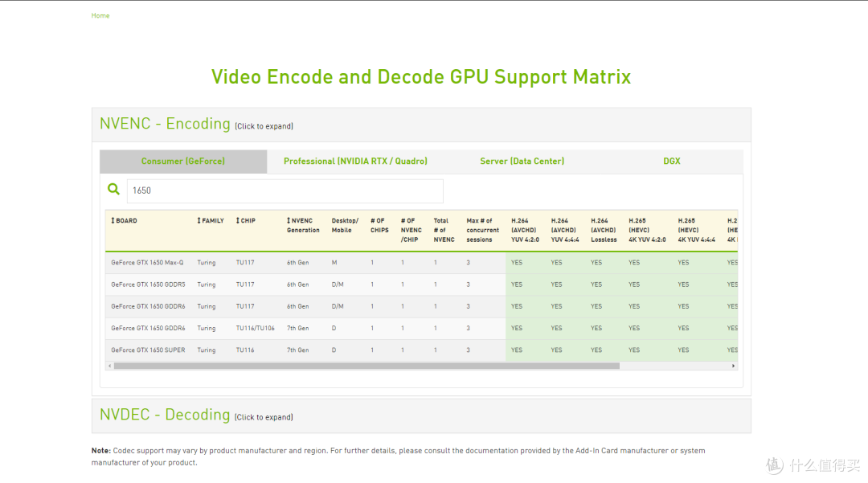Expand the NVDEC - Decoding section
Image resolution: width=868 pixels, height=483 pixels.
(x=165, y=414)
